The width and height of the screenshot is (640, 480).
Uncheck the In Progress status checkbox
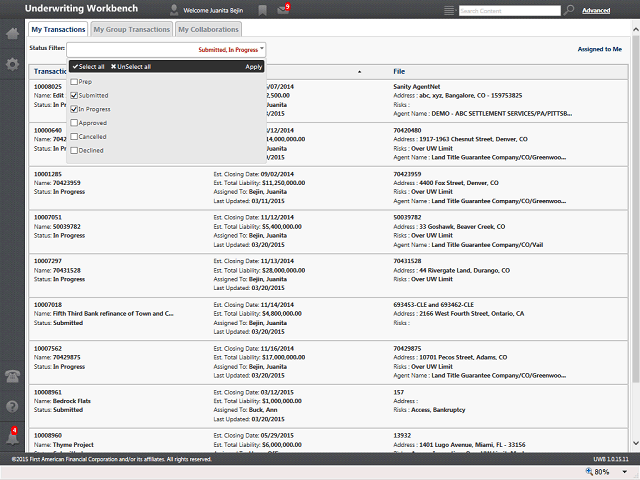[74, 109]
